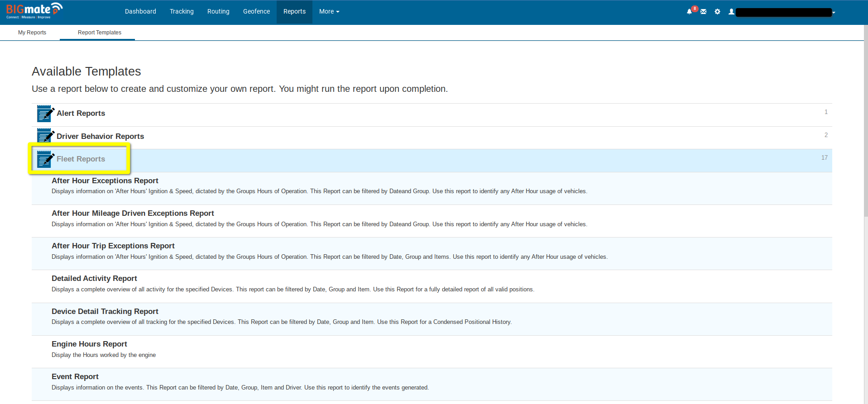Click 'Display the Hours worked by the engine' text

tap(104, 355)
